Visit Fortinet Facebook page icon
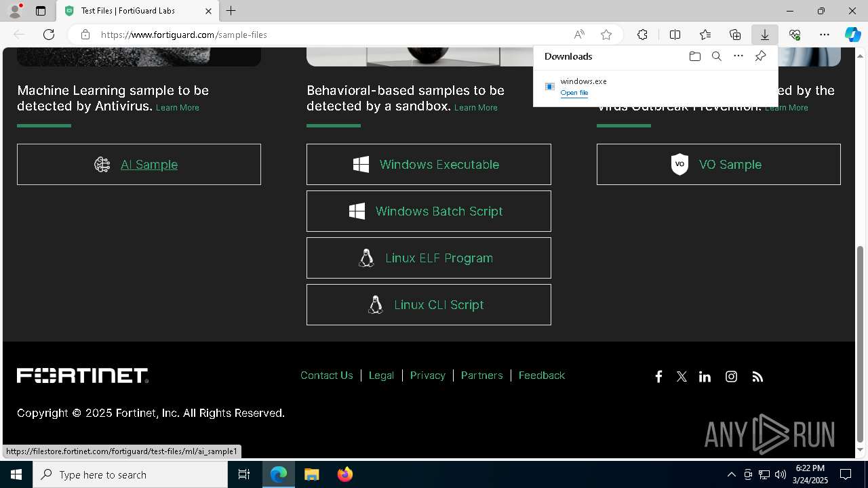Screen dimensions: 868x488 pyautogui.click(x=658, y=377)
